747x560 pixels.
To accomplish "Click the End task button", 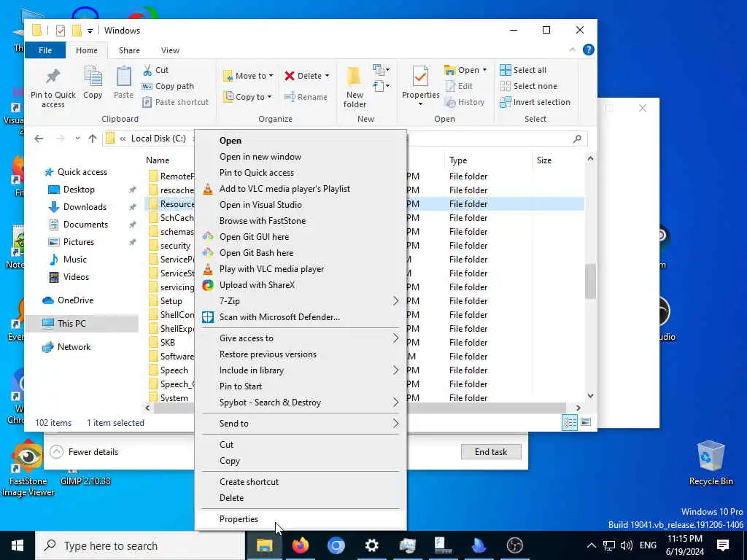I will tap(491, 452).
